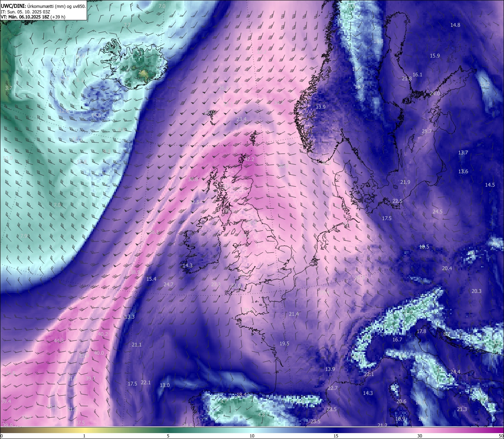
Task: Click the 24.7 value label
Action: coord(169,284)
